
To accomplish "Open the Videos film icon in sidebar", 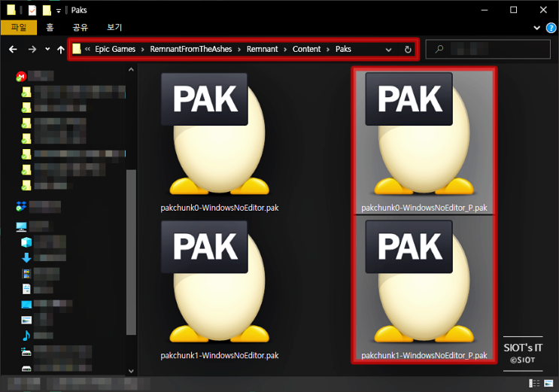I will (x=26, y=274).
